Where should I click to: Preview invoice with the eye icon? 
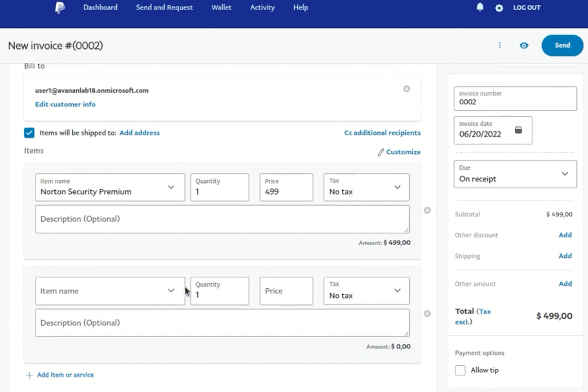[x=524, y=45]
